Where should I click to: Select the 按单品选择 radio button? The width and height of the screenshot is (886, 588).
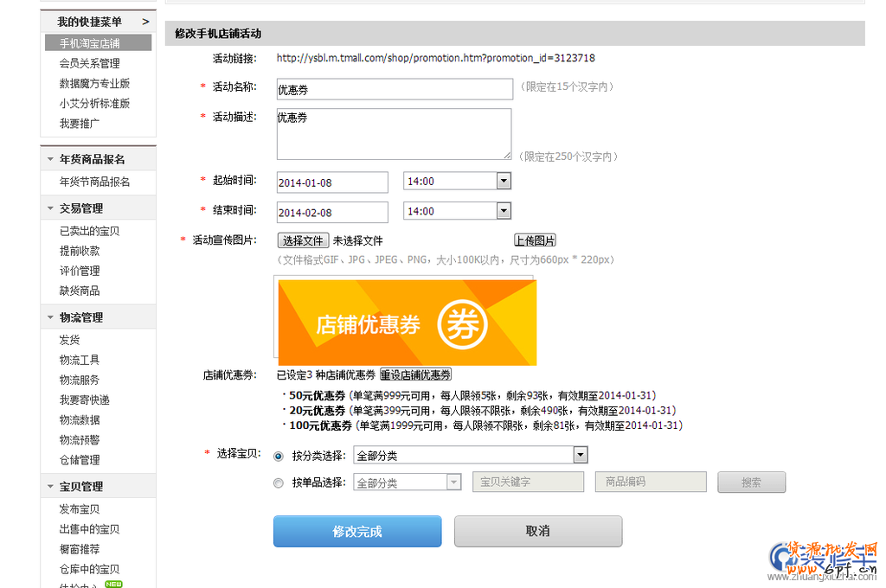pyautogui.click(x=279, y=483)
